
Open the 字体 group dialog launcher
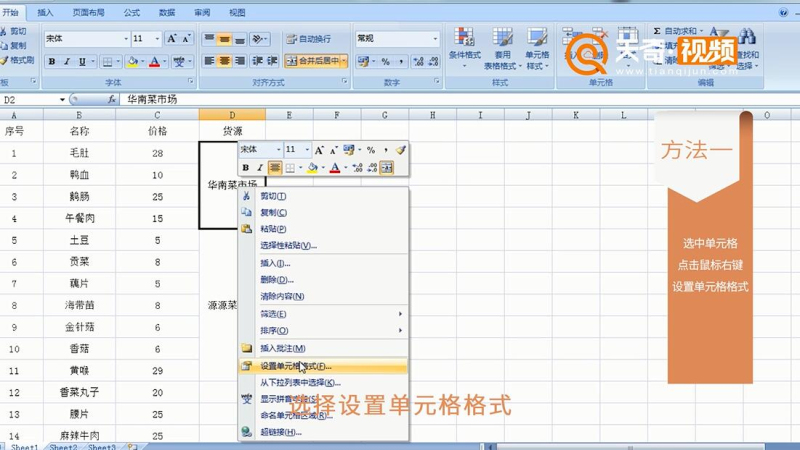(x=191, y=82)
